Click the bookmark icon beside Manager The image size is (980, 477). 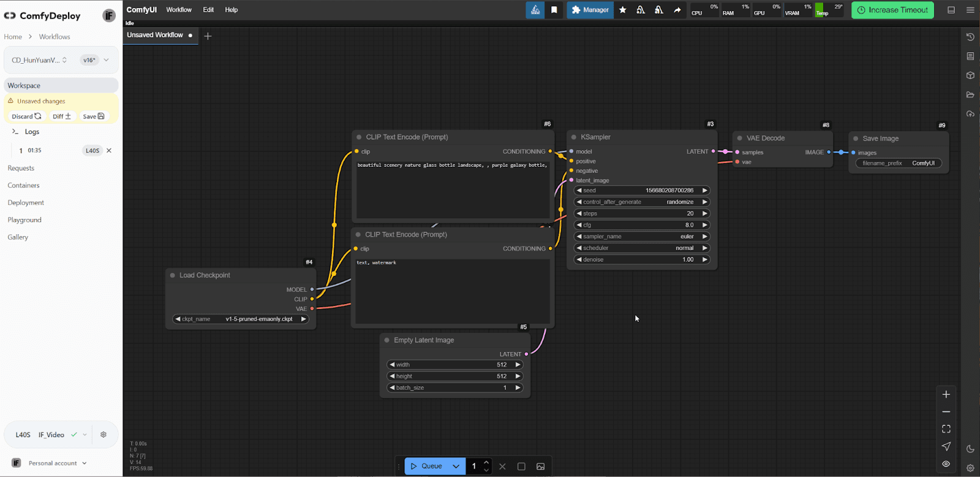point(554,10)
